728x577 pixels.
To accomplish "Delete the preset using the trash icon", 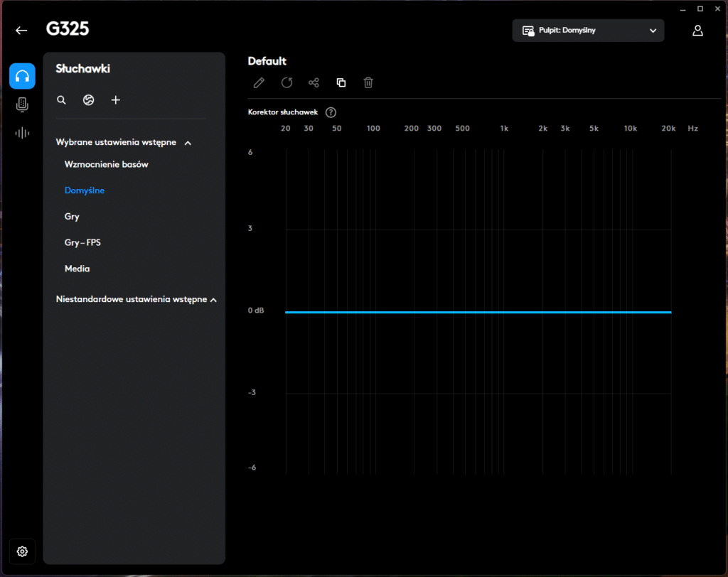I will (x=368, y=82).
